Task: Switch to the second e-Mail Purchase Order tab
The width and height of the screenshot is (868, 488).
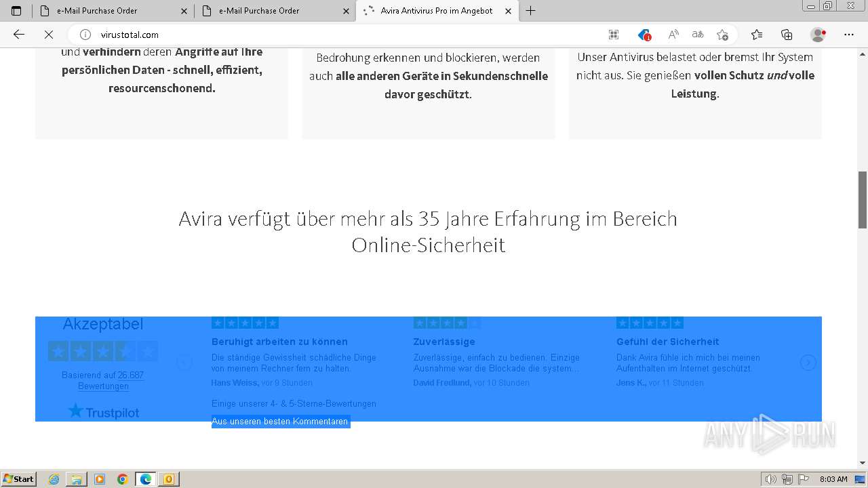Action: [275, 11]
